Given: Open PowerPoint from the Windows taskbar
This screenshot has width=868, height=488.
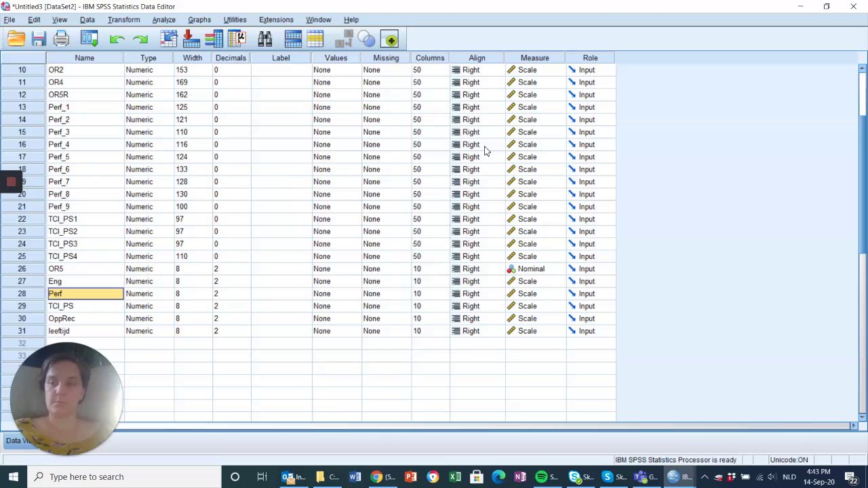Looking at the screenshot, I should pos(410,476).
